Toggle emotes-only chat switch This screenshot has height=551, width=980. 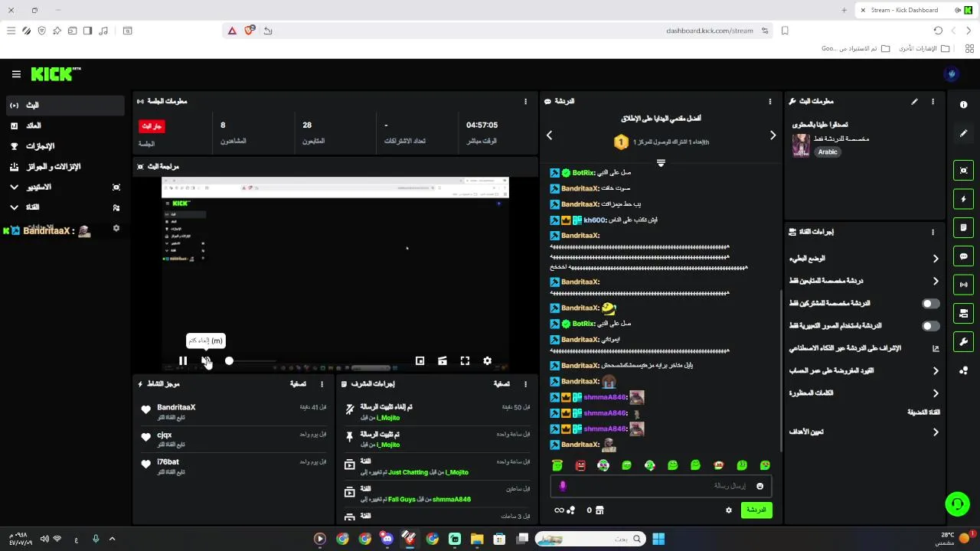[931, 326]
